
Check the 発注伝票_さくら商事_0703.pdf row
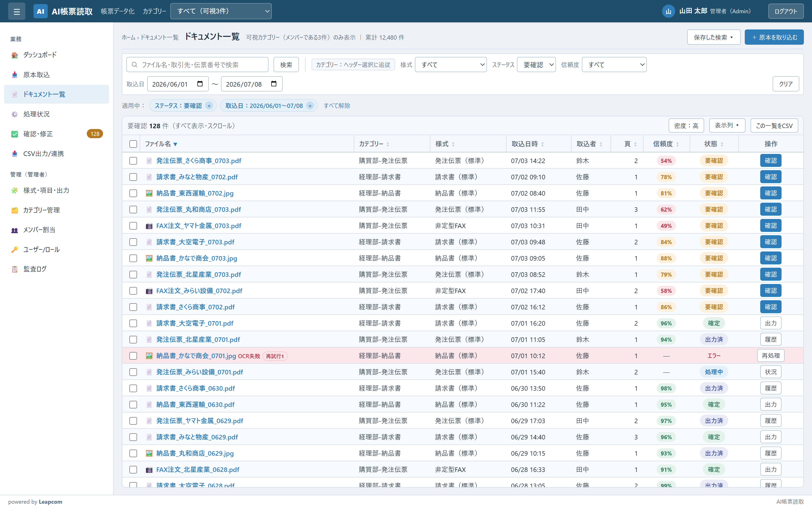pos(133,161)
